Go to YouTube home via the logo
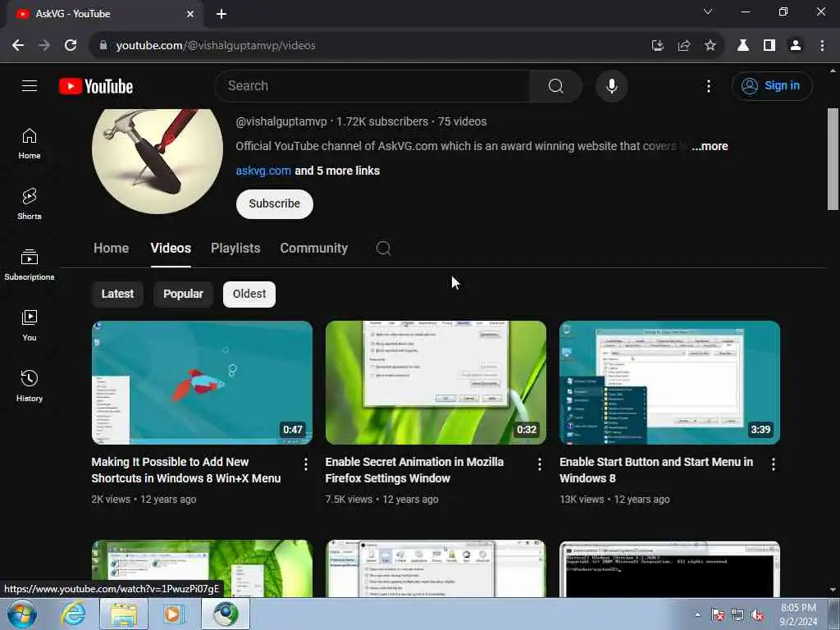Viewport: 840px width, 630px height. (x=96, y=86)
